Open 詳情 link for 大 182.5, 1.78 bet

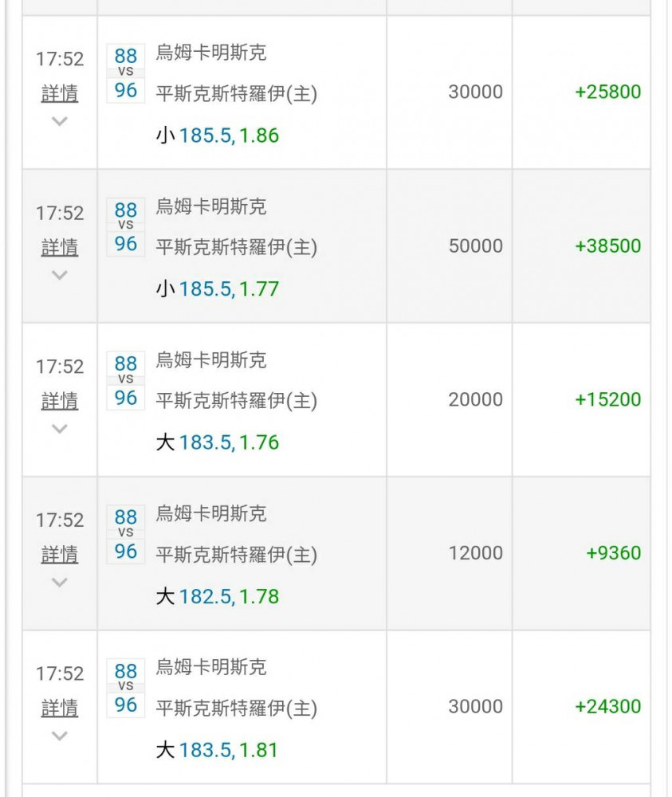click(60, 555)
